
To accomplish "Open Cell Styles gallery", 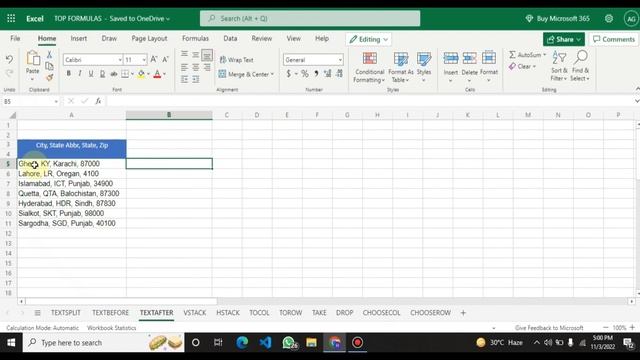I will 424,67.
